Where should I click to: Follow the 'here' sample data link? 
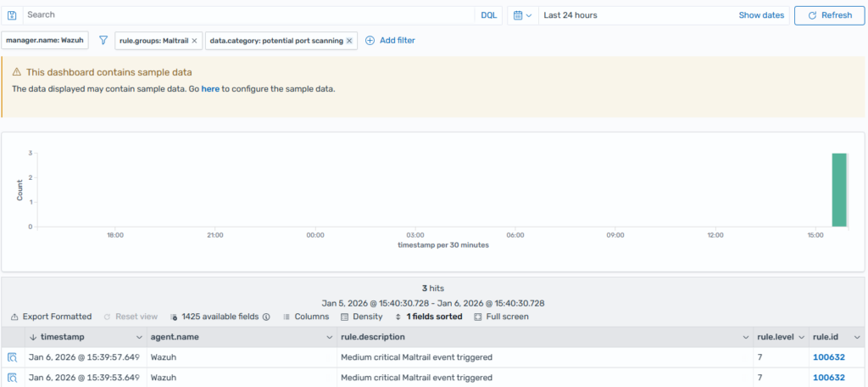click(210, 88)
